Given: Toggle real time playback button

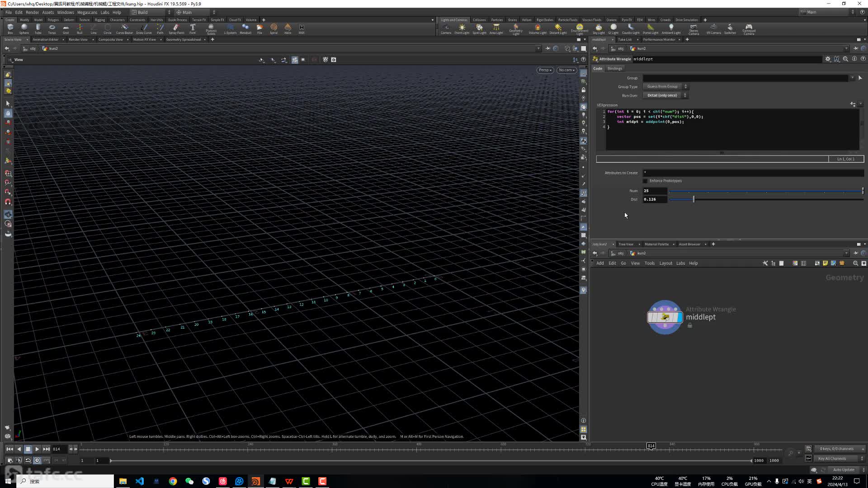Looking at the screenshot, I should click(x=37, y=460).
